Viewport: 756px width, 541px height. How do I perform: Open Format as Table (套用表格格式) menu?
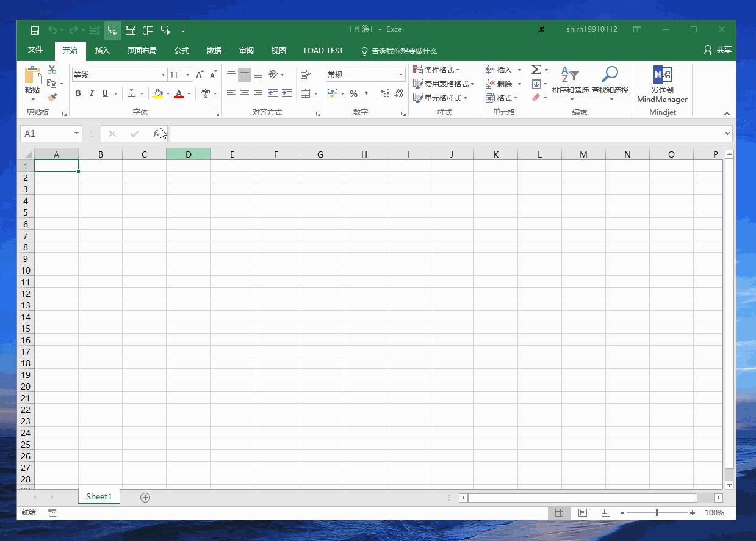pyautogui.click(x=444, y=84)
